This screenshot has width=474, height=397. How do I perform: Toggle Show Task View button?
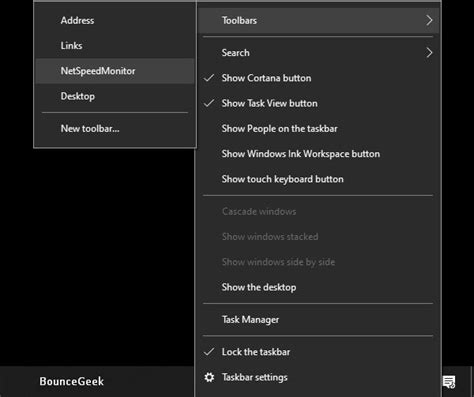tap(318, 103)
